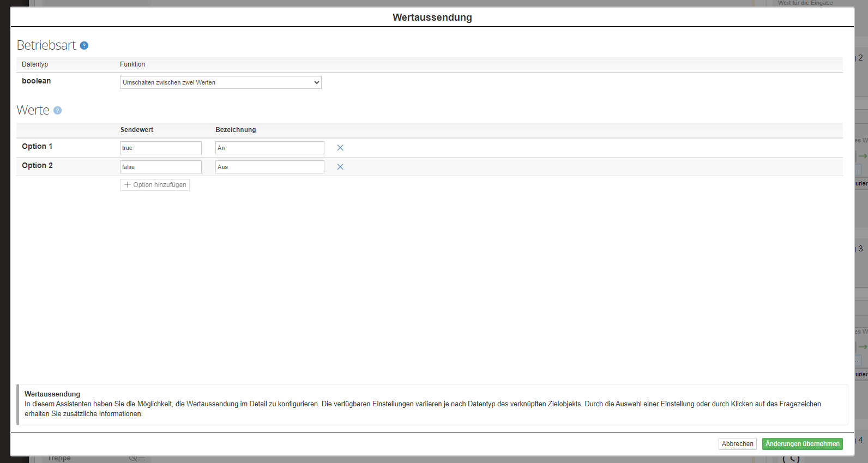Select the boolean data type label
The width and height of the screenshot is (868, 463).
37,81
